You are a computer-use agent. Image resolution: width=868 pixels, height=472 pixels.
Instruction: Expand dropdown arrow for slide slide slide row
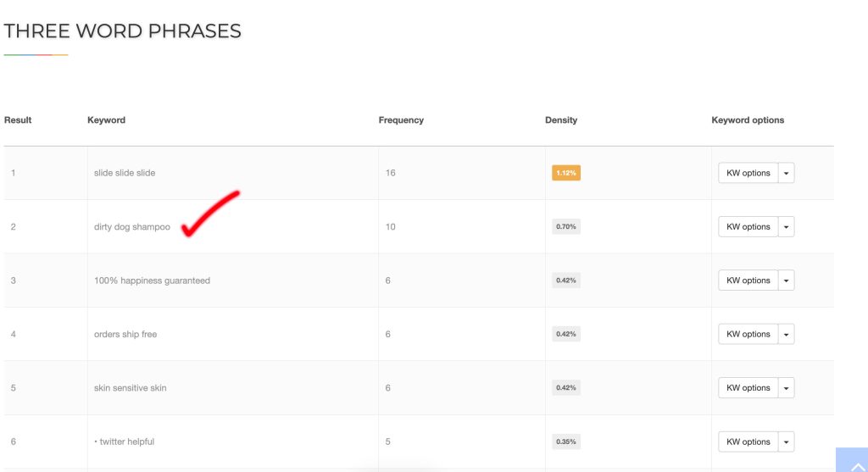click(x=787, y=173)
